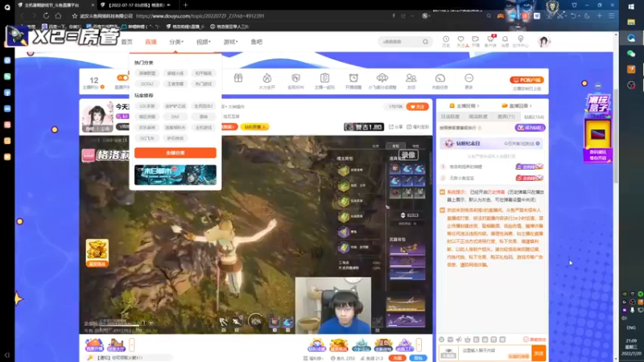
Task: Click the orange 关注 follow button
Action: pos(417,107)
